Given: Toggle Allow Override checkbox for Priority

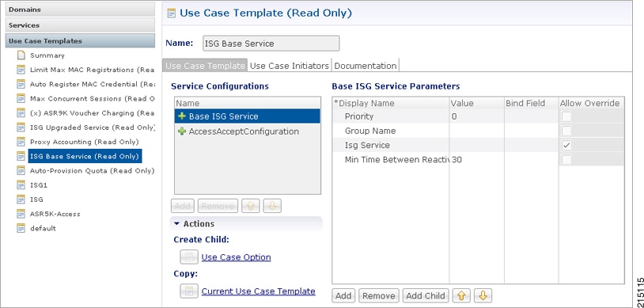Looking at the screenshot, I should (x=566, y=116).
